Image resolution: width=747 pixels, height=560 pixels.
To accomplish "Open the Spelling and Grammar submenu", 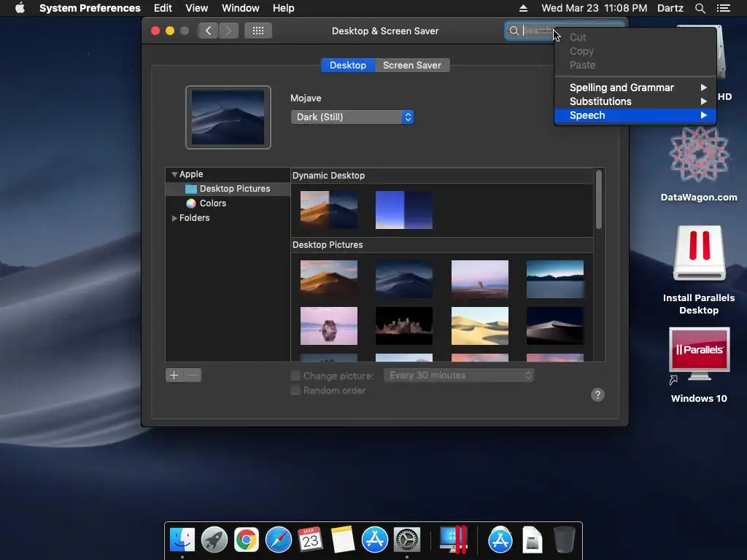I will pyautogui.click(x=635, y=87).
